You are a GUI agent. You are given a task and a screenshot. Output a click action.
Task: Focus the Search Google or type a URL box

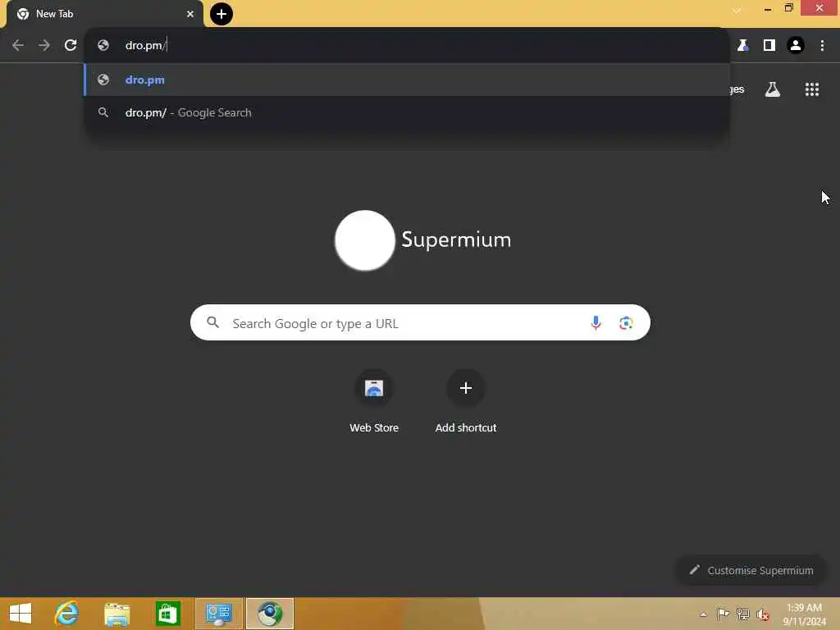pos(420,322)
